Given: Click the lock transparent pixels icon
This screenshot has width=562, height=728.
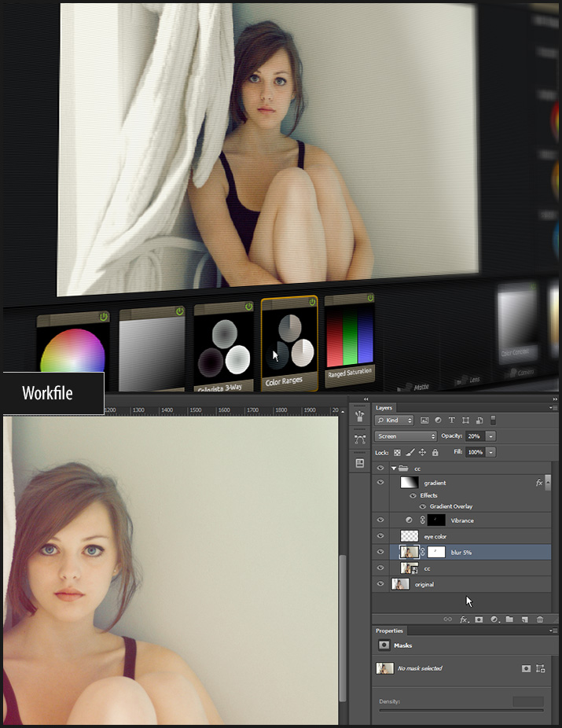Looking at the screenshot, I should point(397,453).
